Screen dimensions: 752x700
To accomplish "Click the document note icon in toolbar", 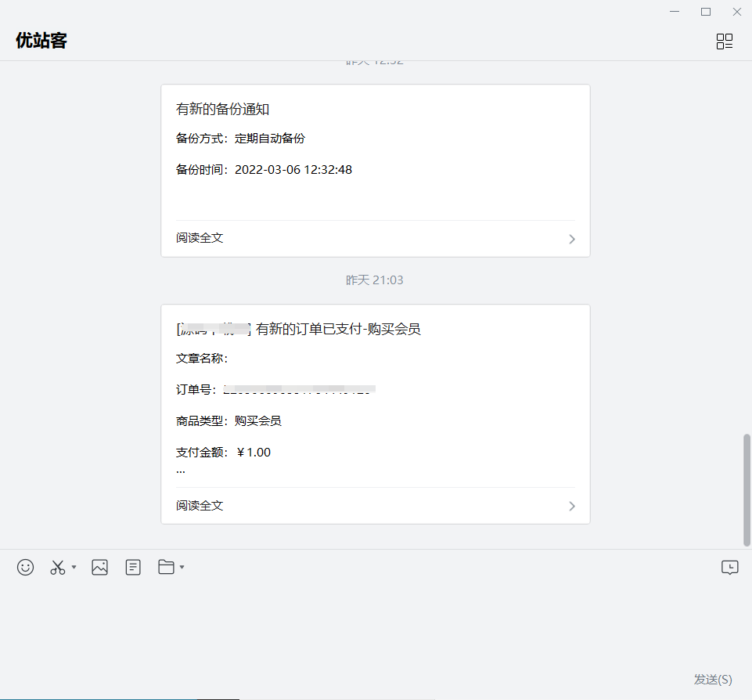I will (133, 568).
